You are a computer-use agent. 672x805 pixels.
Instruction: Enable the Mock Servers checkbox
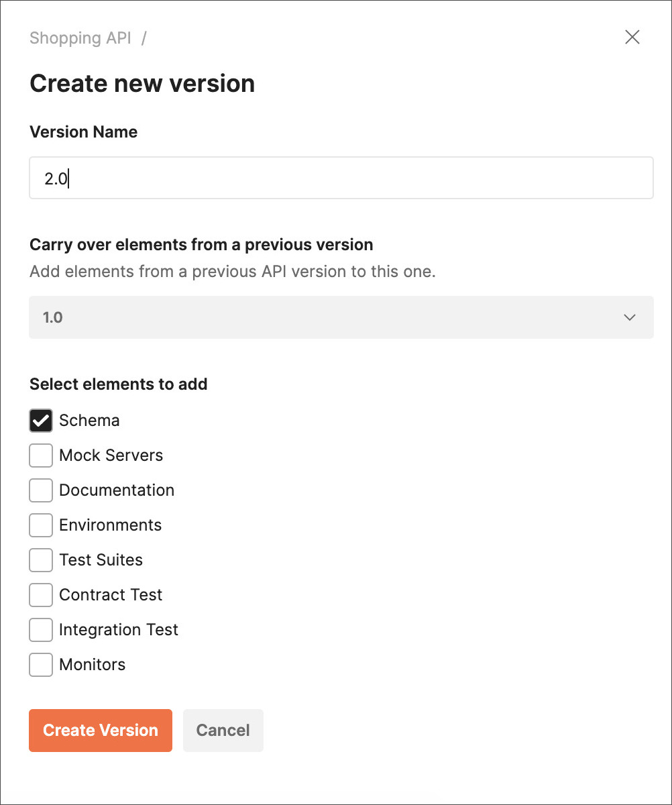click(x=41, y=455)
